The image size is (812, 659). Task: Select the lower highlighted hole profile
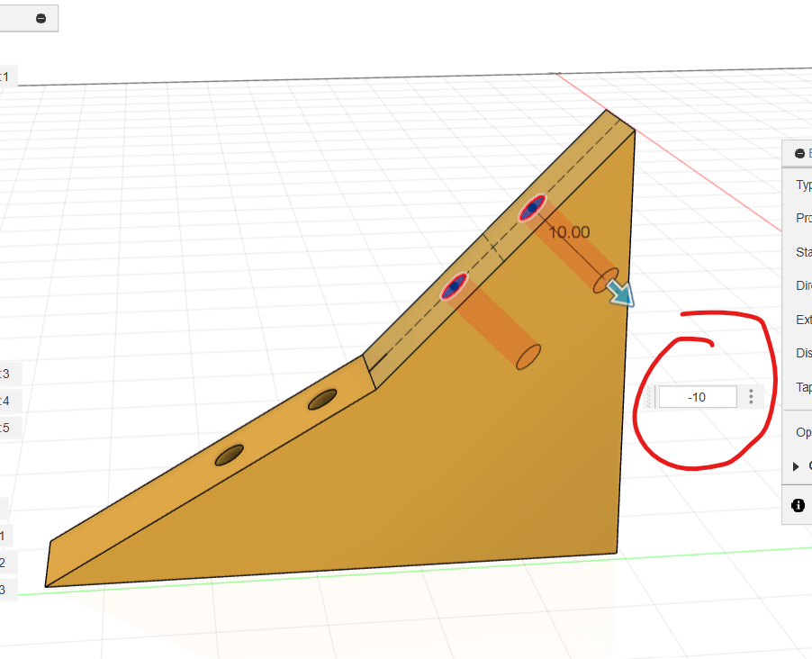[454, 286]
